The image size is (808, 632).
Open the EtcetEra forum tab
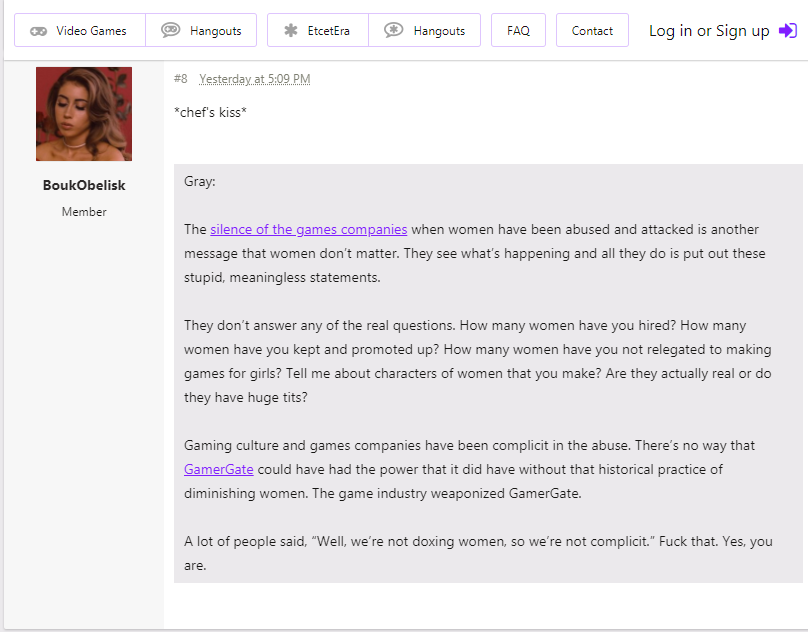(x=318, y=30)
